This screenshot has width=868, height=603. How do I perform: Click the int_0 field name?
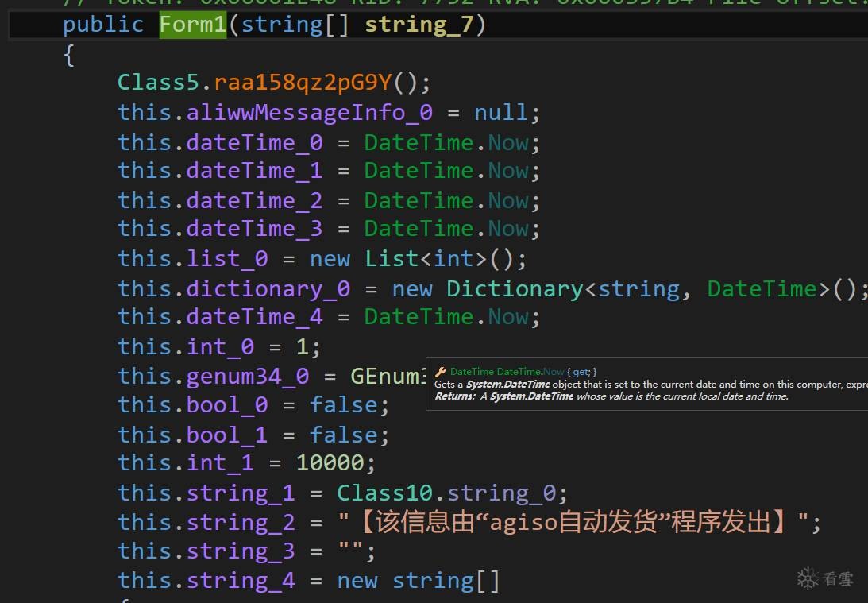coord(220,347)
